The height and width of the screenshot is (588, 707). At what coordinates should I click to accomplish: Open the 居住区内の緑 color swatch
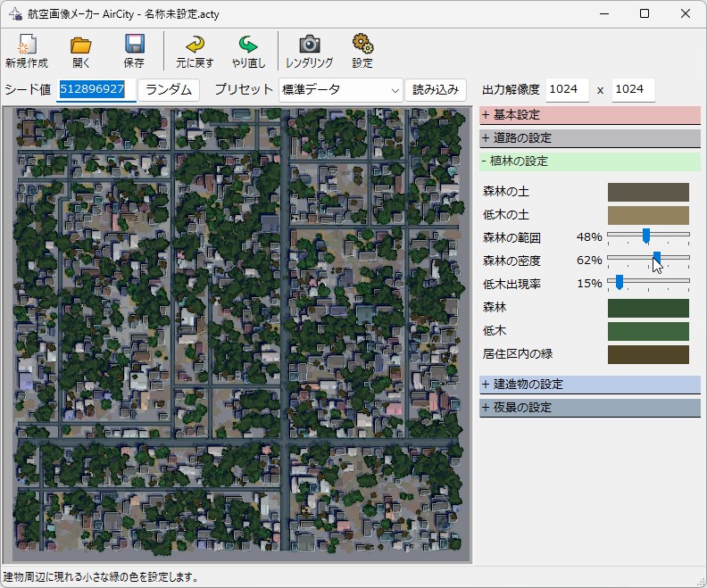[x=648, y=355]
